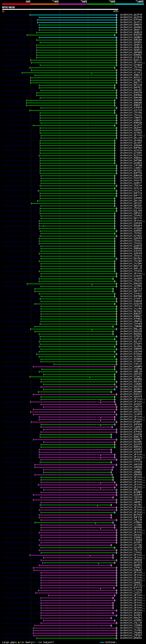Click the UniRef100_Q7XKF1 label
The image size is (146, 644).
coord(131,299)
